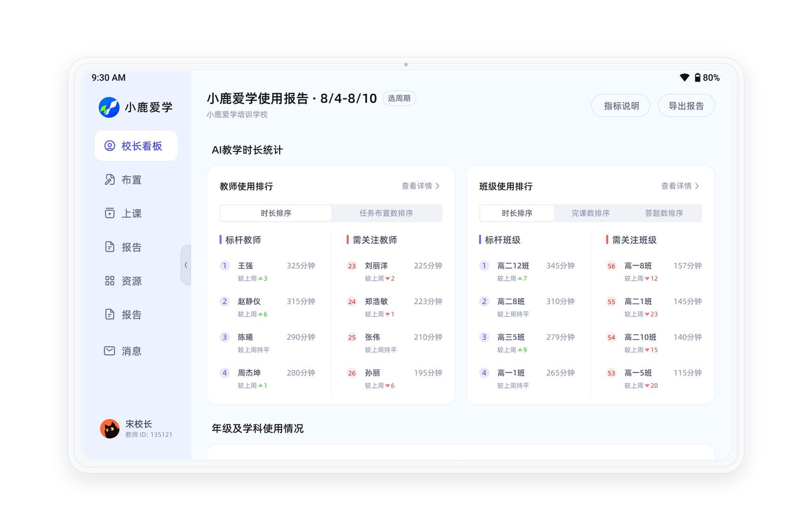Click 标杆教师 heading
The image size is (812, 523).
pyautogui.click(x=243, y=240)
